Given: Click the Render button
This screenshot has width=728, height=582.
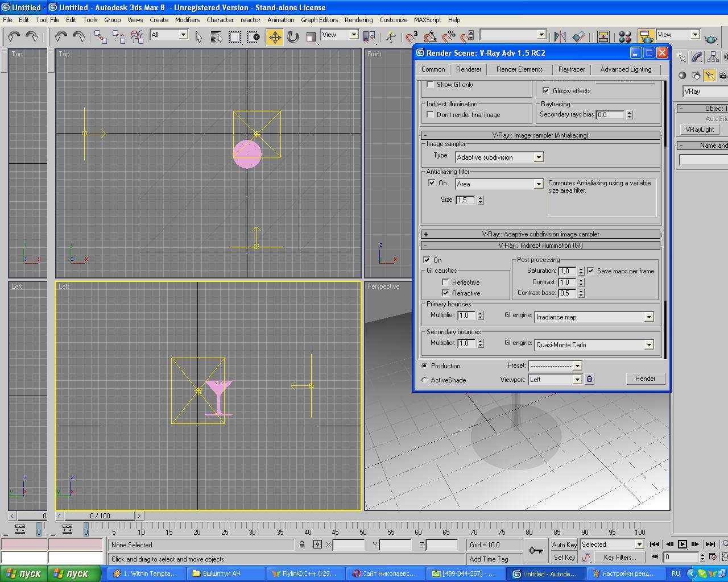Looking at the screenshot, I should point(645,379).
